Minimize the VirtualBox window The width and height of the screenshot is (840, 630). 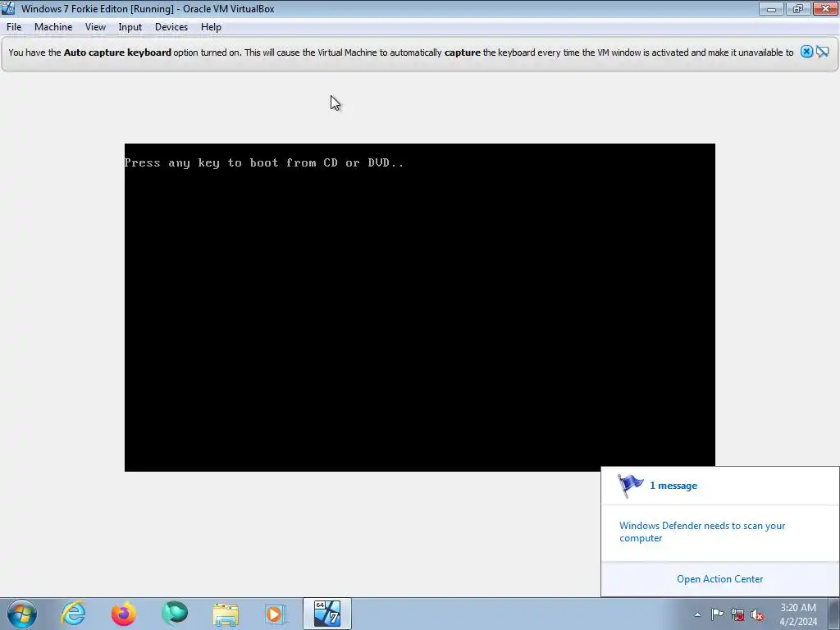coord(771,8)
